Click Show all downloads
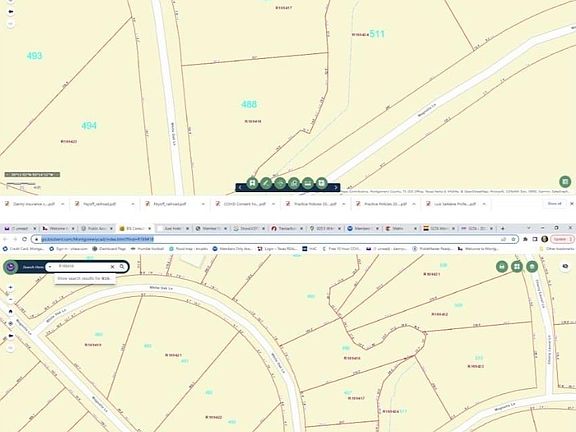The width and height of the screenshot is (576, 432). [x=554, y=204]
